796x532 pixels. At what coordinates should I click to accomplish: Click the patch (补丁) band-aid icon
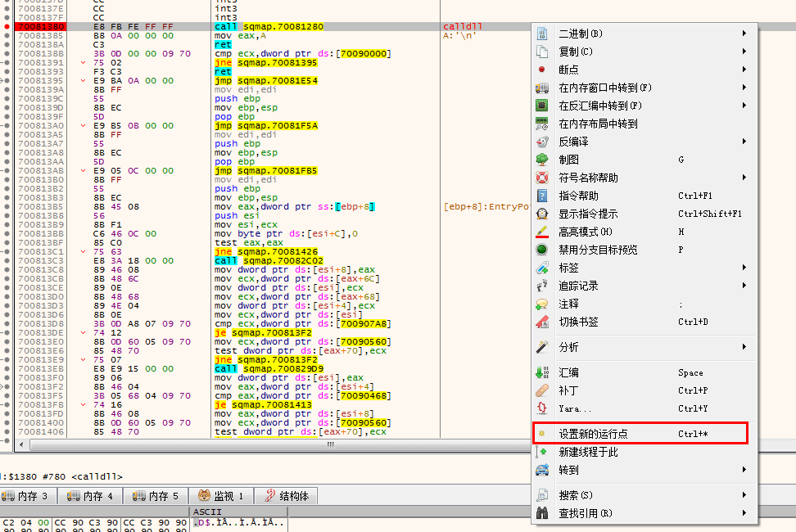click(541, 390)
